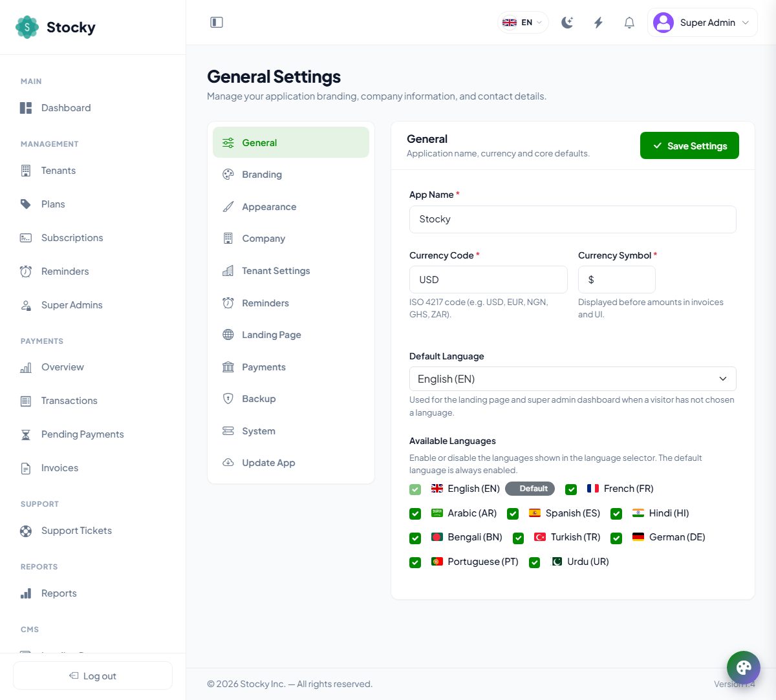Click the Branding palette icon

coord(228,175)
